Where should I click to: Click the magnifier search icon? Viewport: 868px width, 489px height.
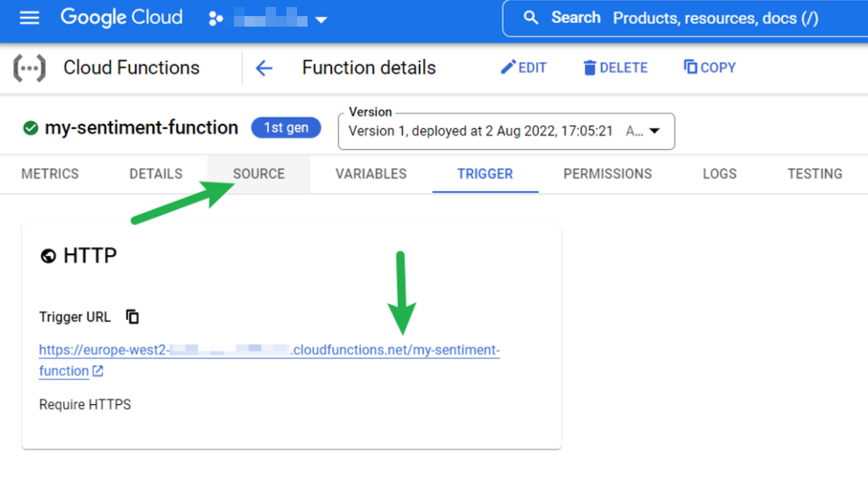click(531, 18)
